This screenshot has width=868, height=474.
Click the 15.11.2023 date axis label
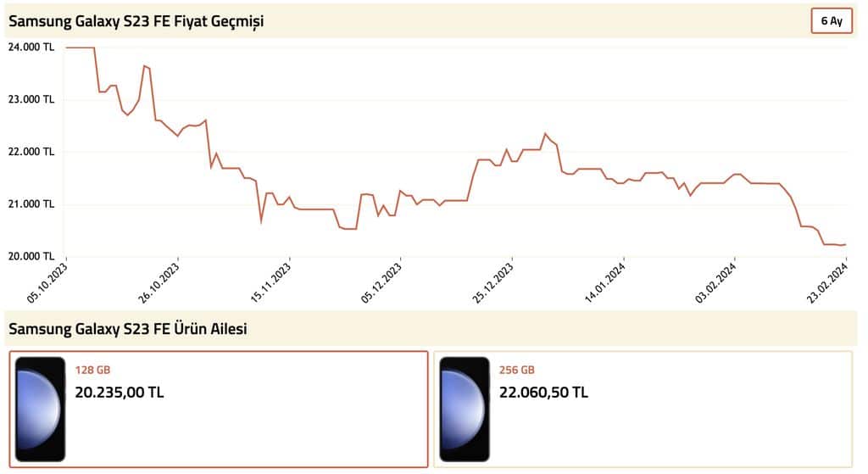271,283
